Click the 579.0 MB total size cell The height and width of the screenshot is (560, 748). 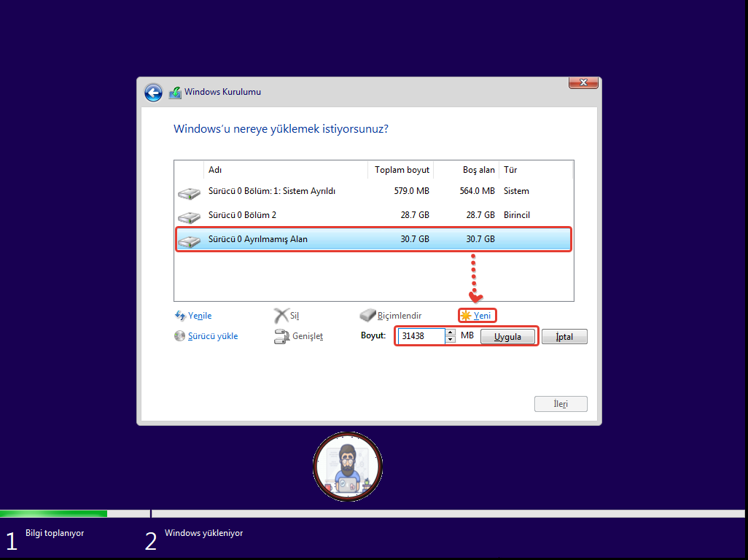coord(412,191)
